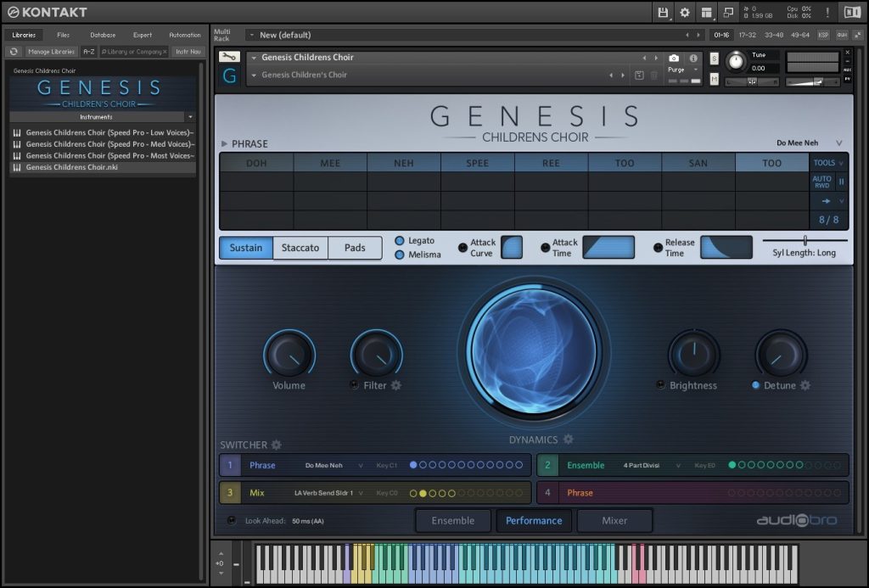The height and width of the screenshot is (588, 869).
Task: Open Detune settings gear icon
Action: click(805, 385)
